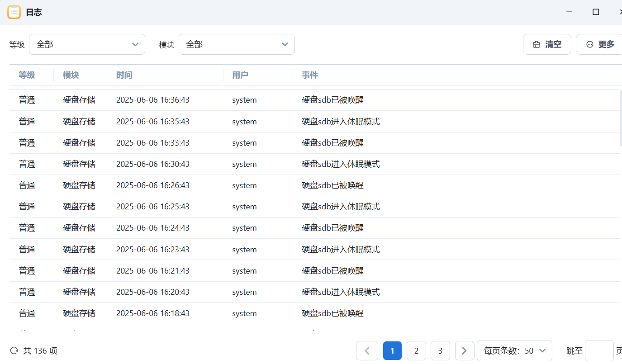The width and height of the screenshot is (622, 364).
Task: Select the log row at 16:21:43
Action: (x=314, y=271)
